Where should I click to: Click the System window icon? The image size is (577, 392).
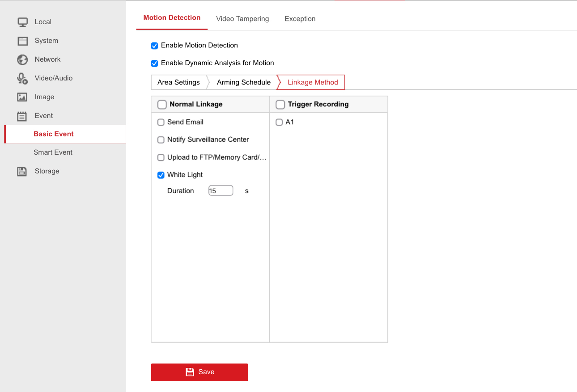click(22, 41)
